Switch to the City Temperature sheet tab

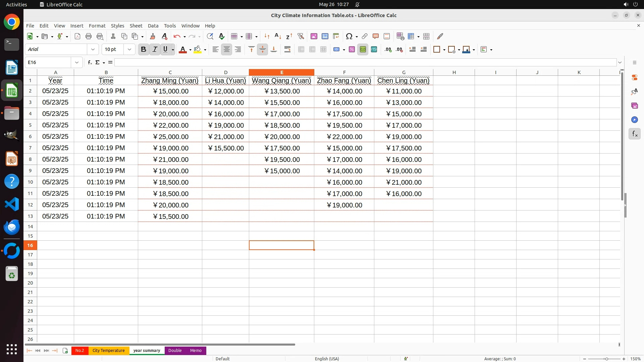[x=108, y=350]
